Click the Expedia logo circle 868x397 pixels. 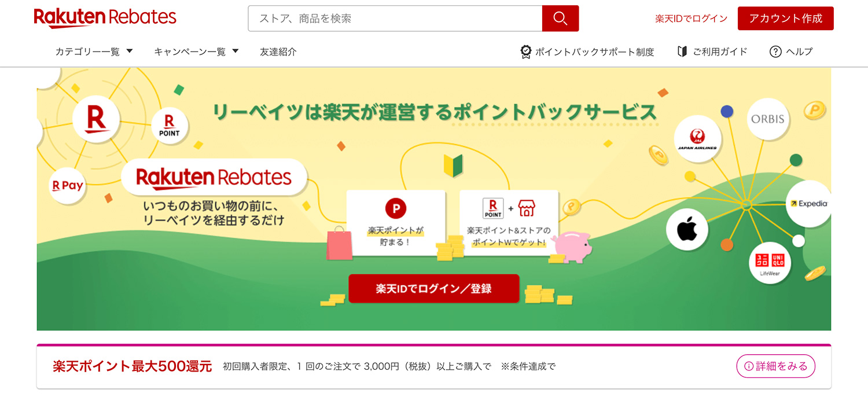[x=808, y=204]
